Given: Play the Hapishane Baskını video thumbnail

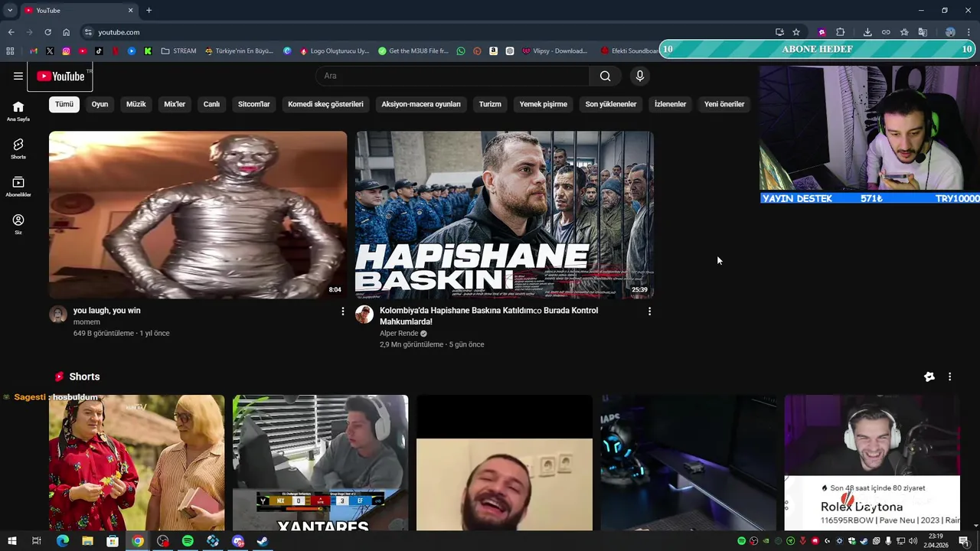Looking at the screenshot, I should [x=505, y=215].
